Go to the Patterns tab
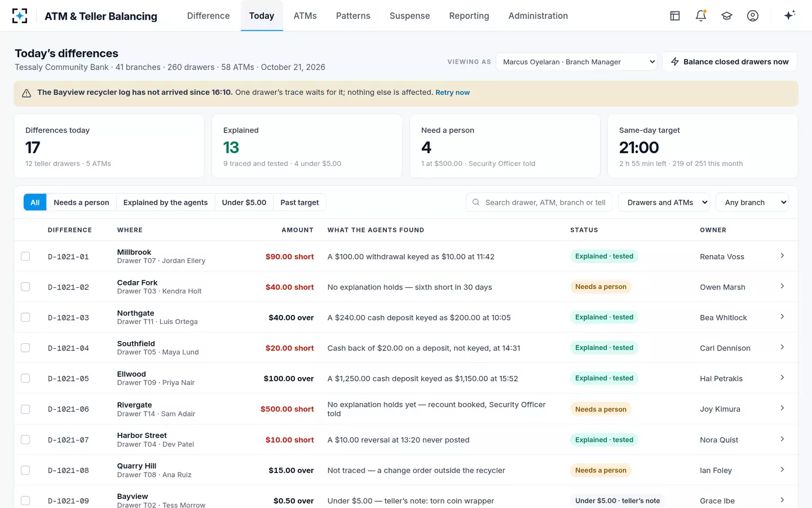The image size is (812, 508). (x=353, y=16)
